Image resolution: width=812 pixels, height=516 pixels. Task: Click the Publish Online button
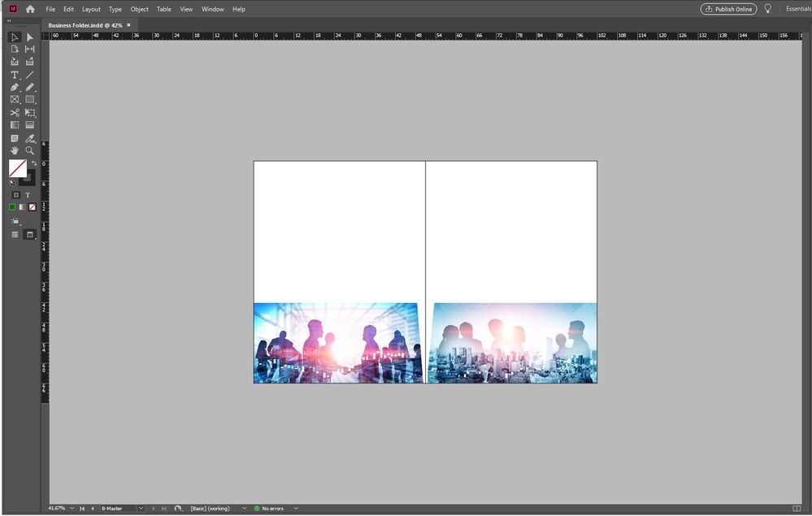pyautogui.click(x=727, y=9)
